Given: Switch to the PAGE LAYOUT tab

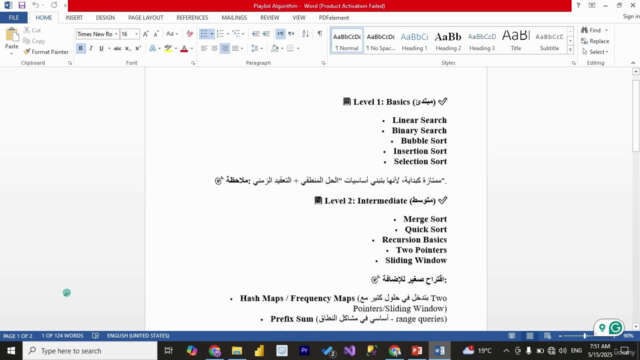Looking at the screenshot, I should [145, 18].
